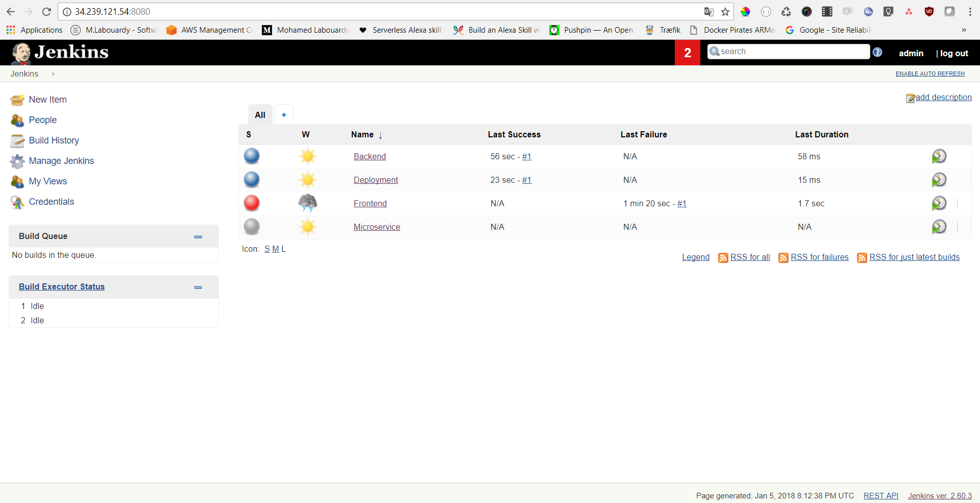Click the browser address bar URL
The width and height of the screenshot is (980, 503).
pyautogui.click(x=112, y=12)
